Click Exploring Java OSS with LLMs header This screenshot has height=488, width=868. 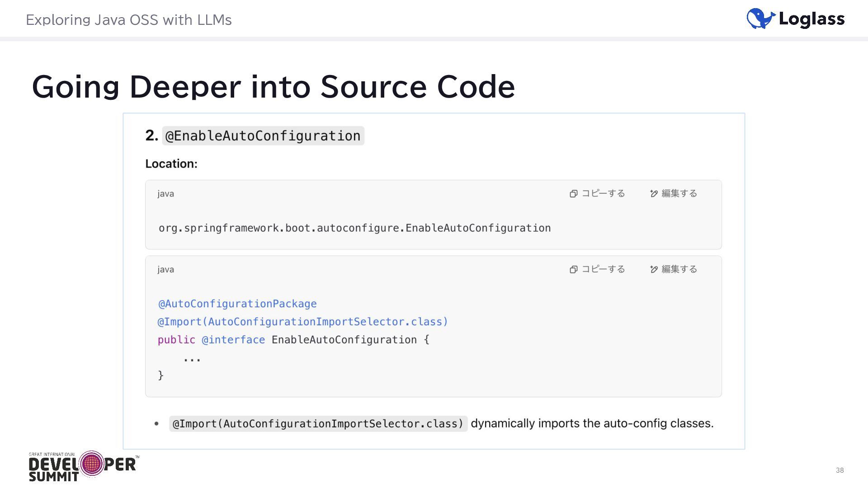click(x=129, y=20)
